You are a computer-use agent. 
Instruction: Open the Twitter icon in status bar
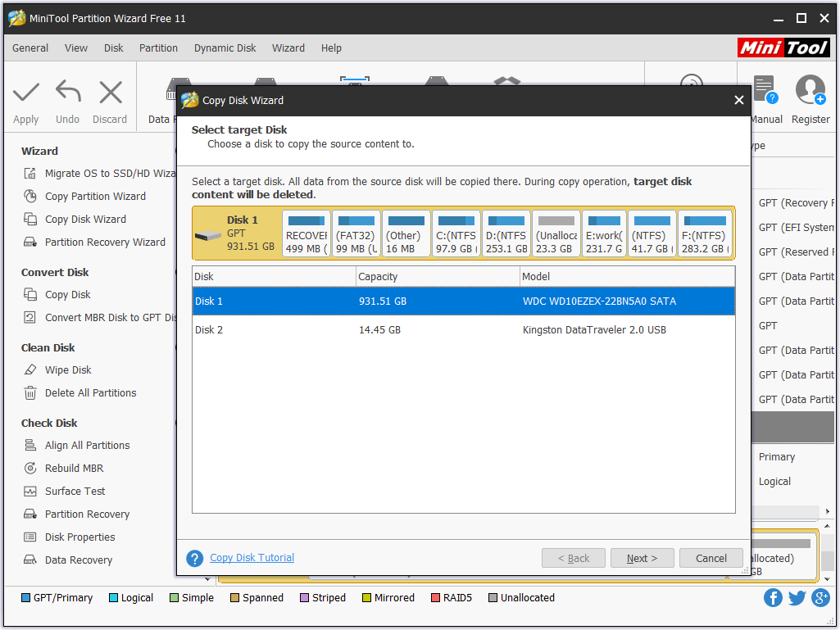(797, 598)
